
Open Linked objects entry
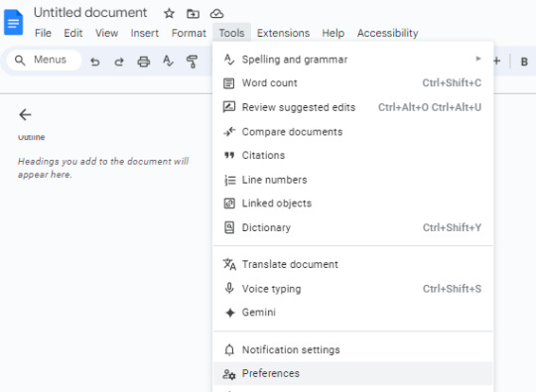[x=352, y=203]
